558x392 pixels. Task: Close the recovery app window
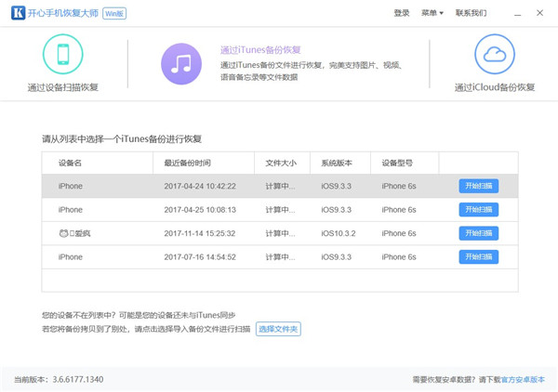tap(539, 13)
